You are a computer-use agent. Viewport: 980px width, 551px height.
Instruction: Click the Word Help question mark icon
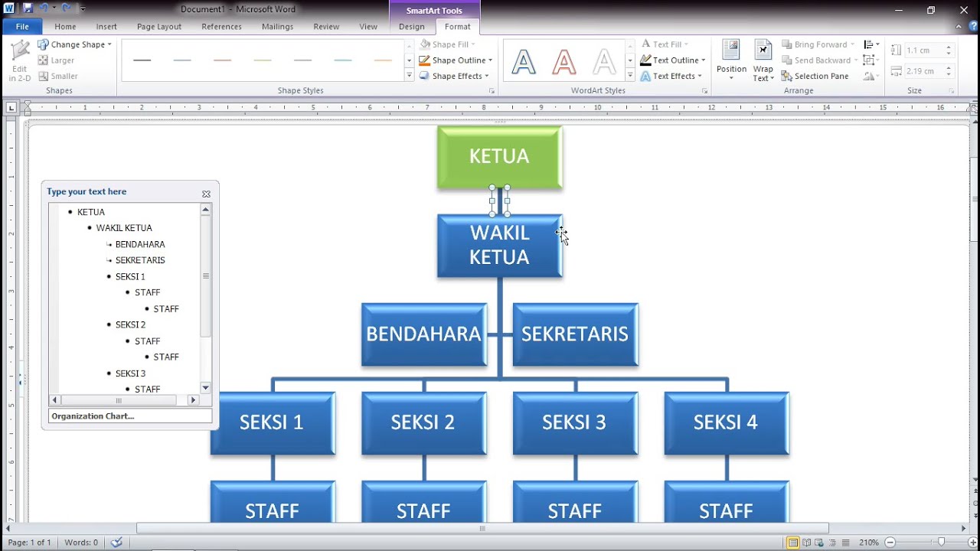(972, 26)
